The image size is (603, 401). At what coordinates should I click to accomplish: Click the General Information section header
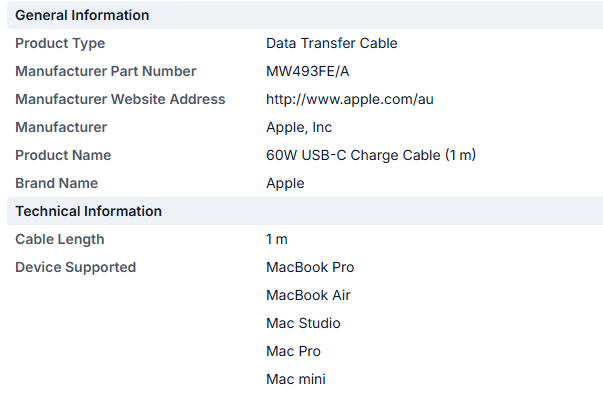point(82,15)
